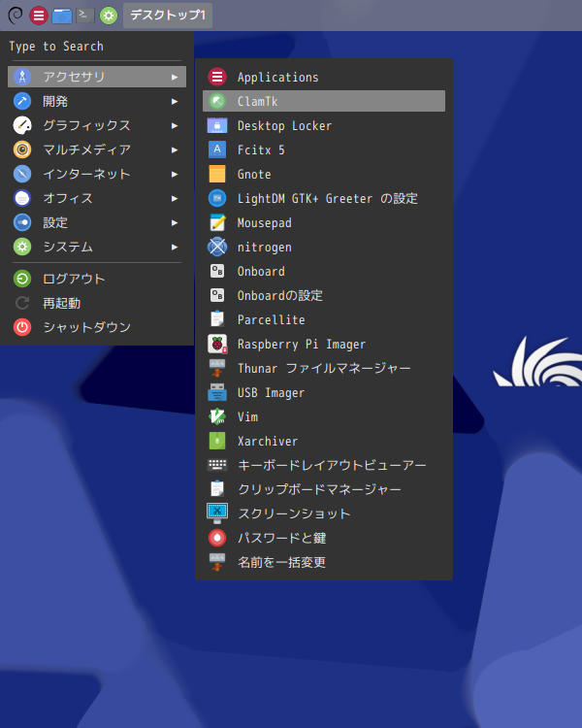Screen dimensions: 582x728
Task: Open the インターネット category
Action: (x=97, y=174)
